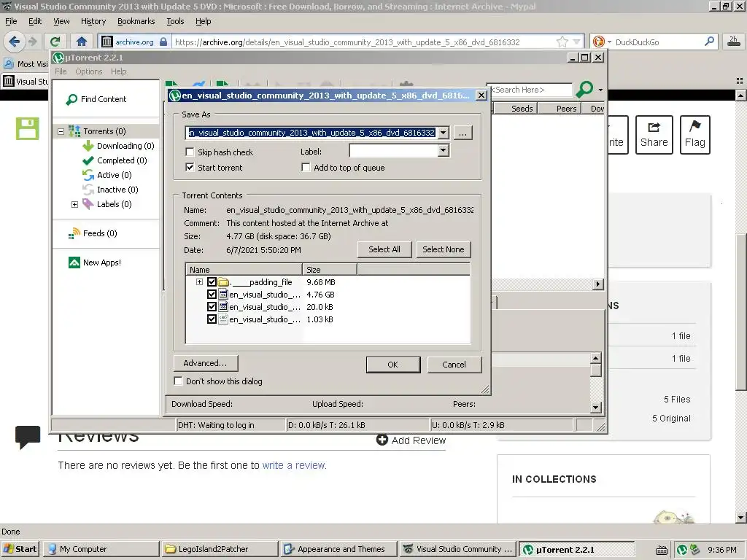Screen dimensions: 747x560
Task: Open browser Bookmarks menu
Action: coord(136,21)
